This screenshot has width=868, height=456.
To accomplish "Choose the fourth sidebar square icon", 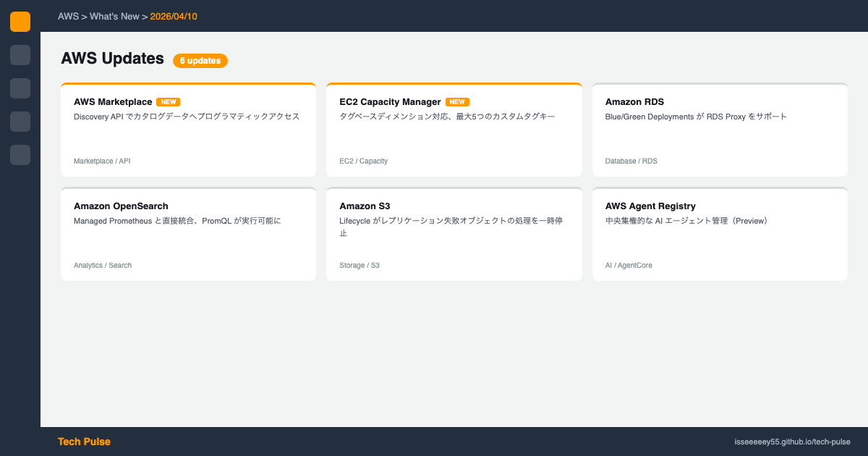I will coord(20,122).
